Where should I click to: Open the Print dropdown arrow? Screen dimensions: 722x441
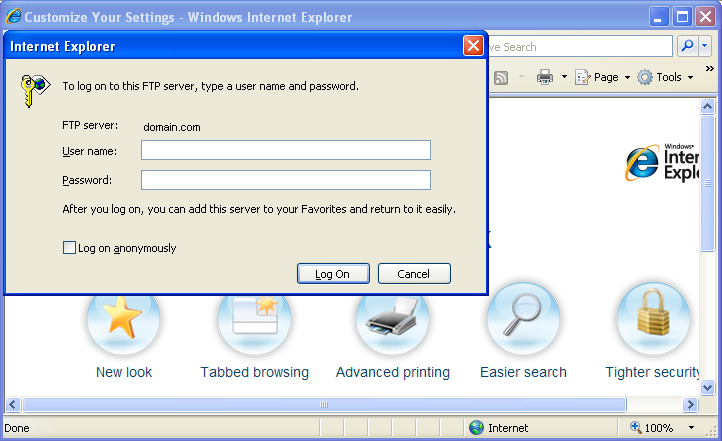pyautogui.click(x=564, y=77)
